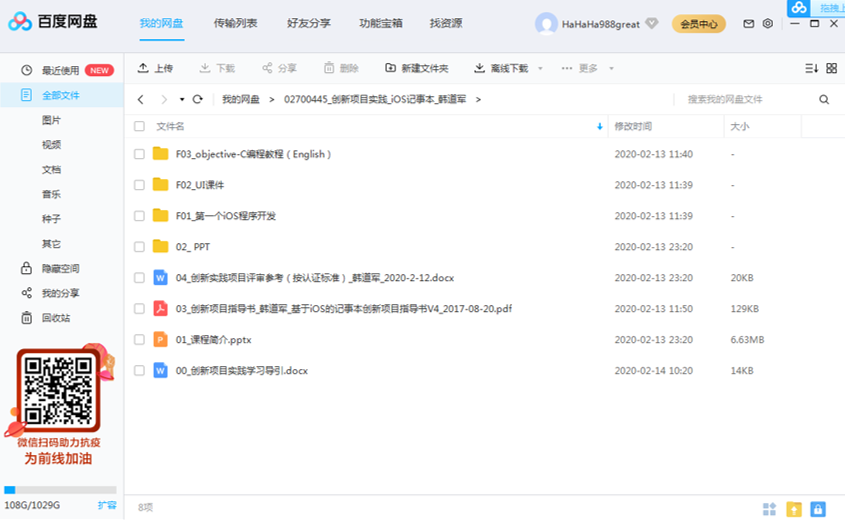Tick checkbox beside 01_课程简介.pptx
The image size is (845, 520).
click(140, 340)
